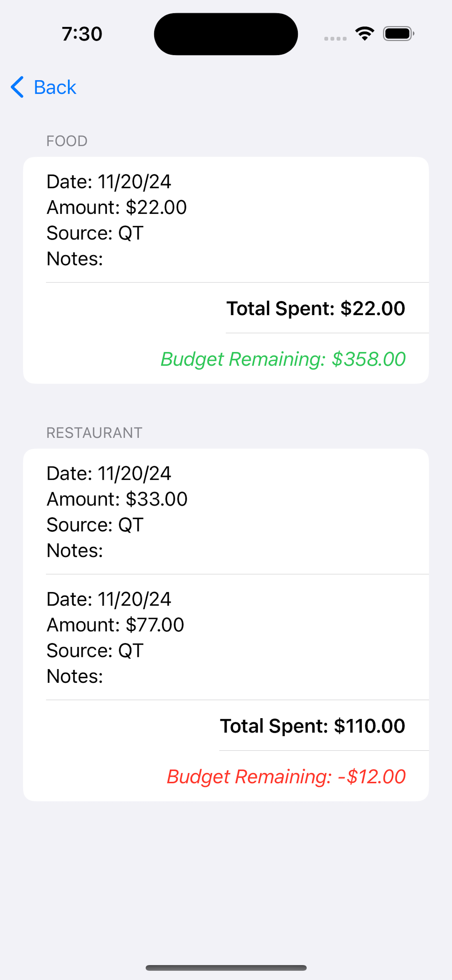Screen dimensions: 452x980
Task: Tap Source: QT in $77.00 expense
Action: (95, 651)
